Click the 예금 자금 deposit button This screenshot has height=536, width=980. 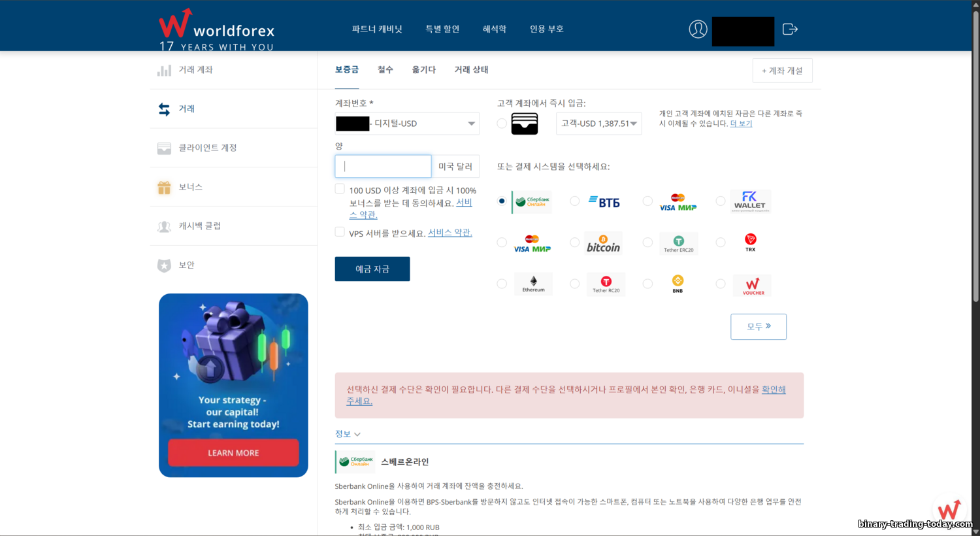pyautogui.click(x=372, y=269)
